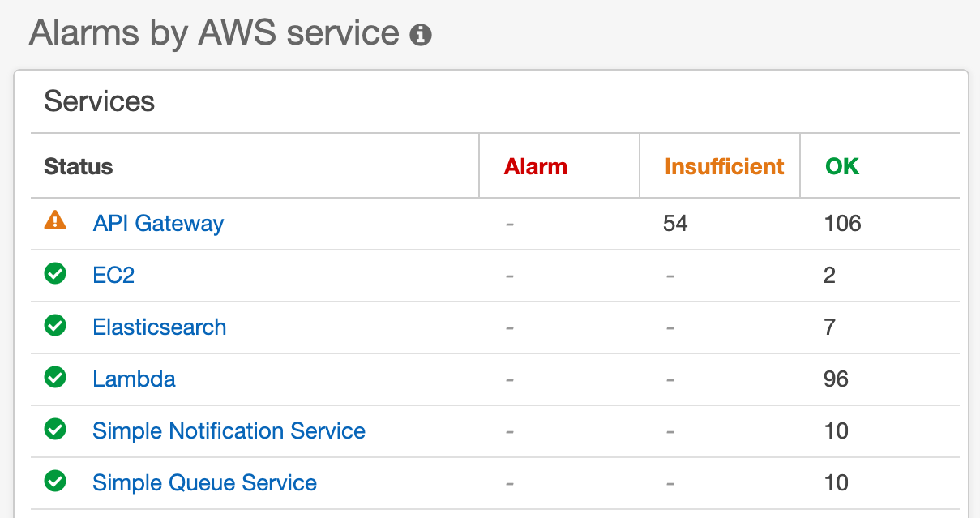The image size is (980, 518).
Task: Click the Insufficient column header
Action: [x=725, y=167]
